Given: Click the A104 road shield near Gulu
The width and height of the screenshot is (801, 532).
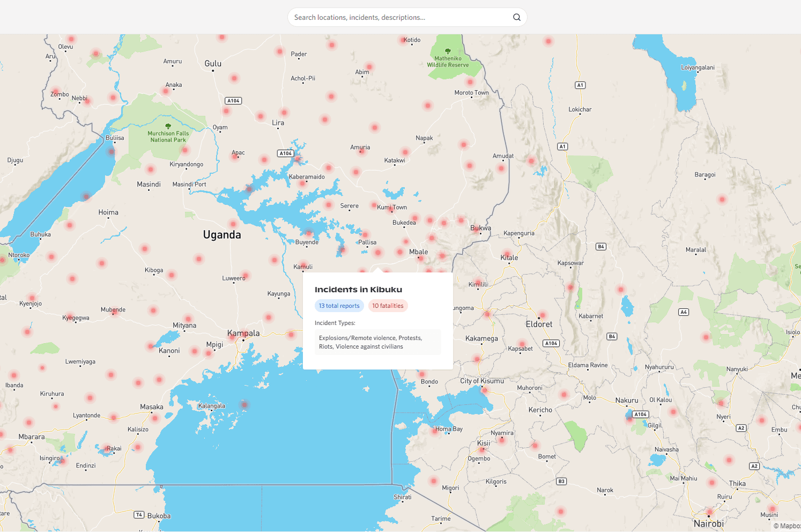Looking at the screenshot, I should click(233, 101).
